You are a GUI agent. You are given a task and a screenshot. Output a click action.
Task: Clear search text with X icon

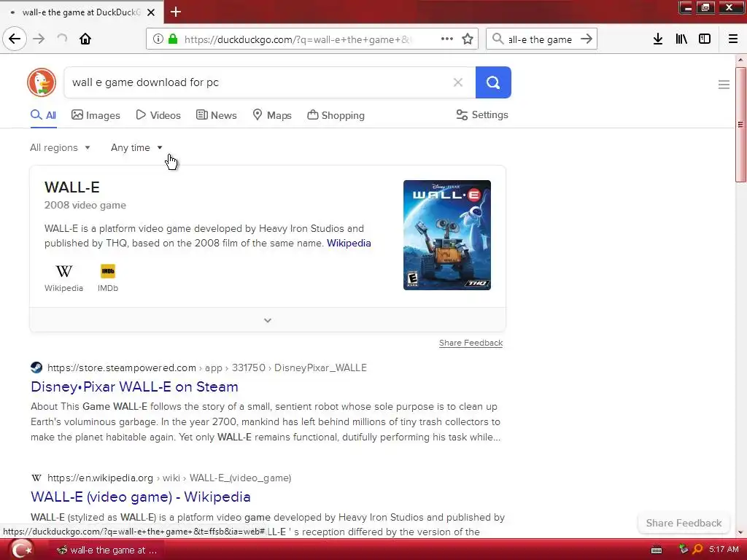(x=458, y=82)
